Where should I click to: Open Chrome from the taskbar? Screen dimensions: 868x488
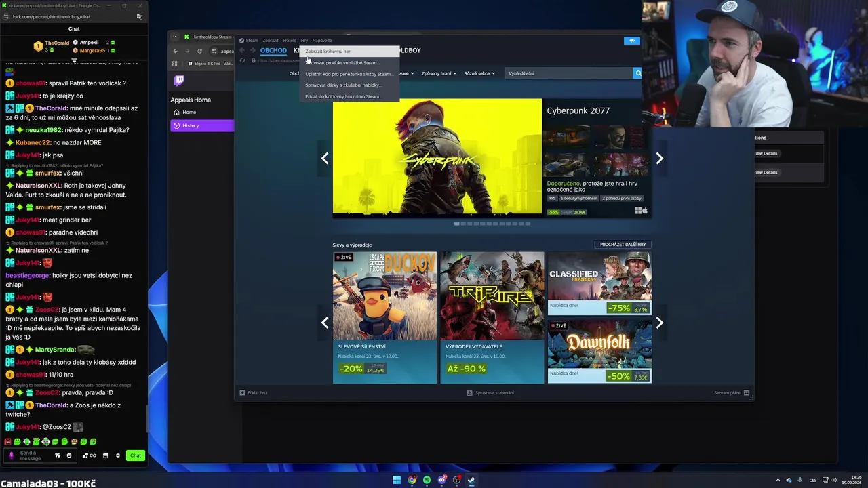412,480
